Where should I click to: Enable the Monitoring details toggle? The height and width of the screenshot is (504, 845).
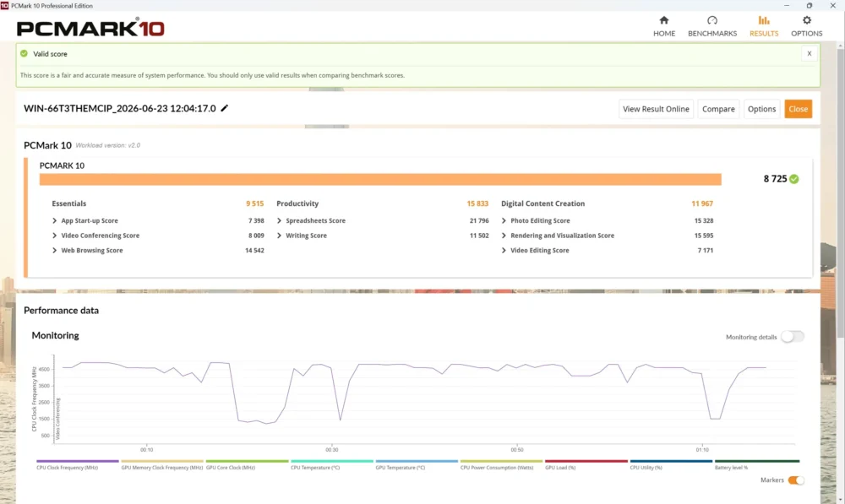[x=793, y=337]
